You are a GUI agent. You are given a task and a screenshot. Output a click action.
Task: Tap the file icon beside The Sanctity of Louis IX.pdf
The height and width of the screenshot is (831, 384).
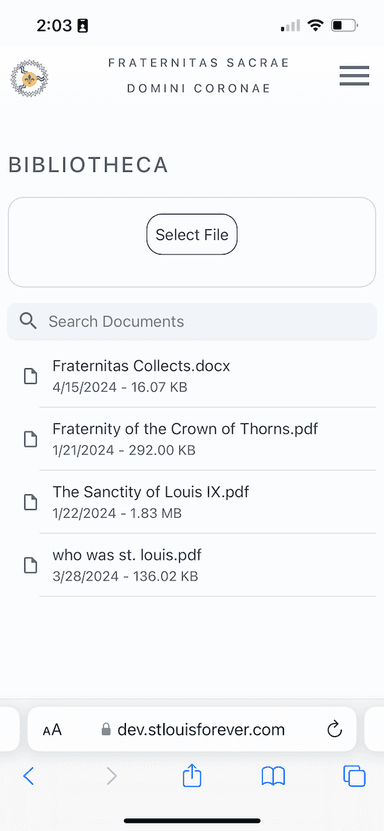click(x=31, y=502)
